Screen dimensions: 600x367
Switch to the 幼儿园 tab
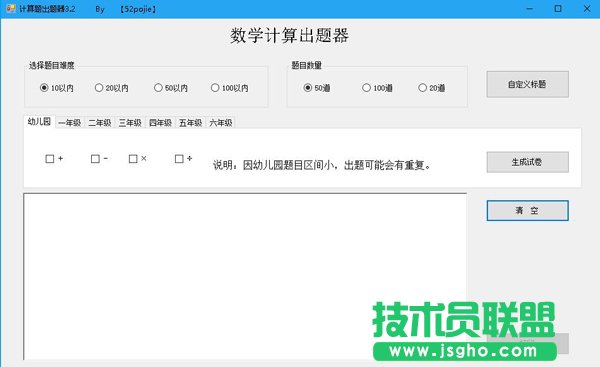(x=39, y=122)
